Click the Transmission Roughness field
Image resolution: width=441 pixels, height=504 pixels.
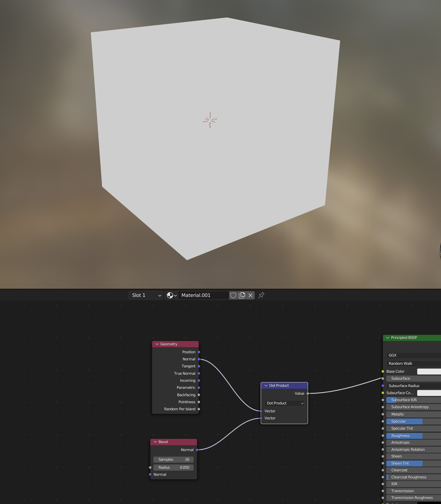click(413, 498)
